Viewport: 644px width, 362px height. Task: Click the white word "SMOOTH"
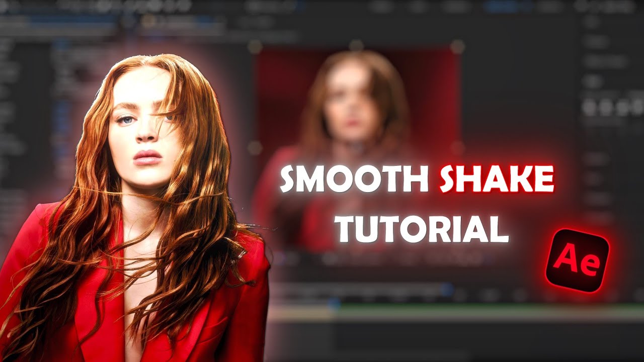(x=354, y=179)
